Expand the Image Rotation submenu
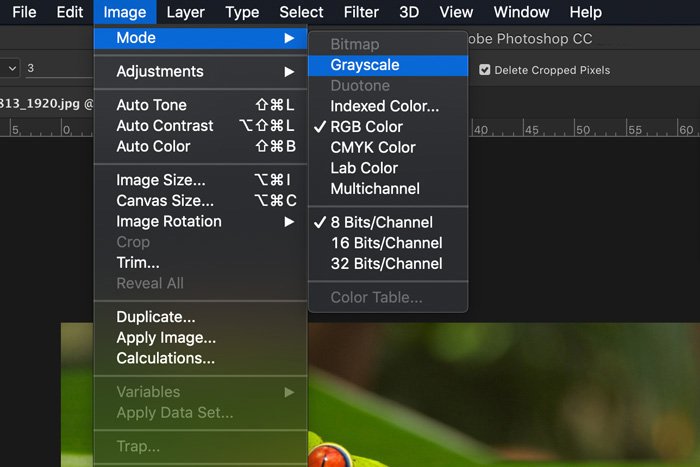The height and width of the screenshot is (467, 700). click(169, 221)
